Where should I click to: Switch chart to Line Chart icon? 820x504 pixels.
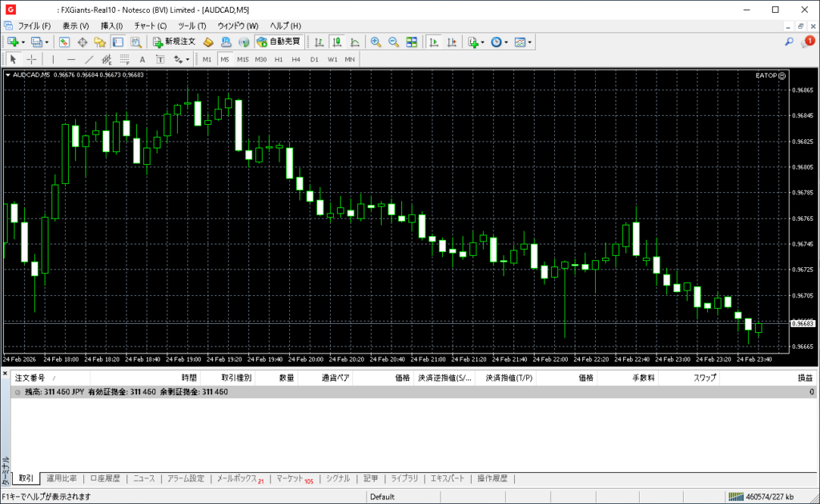pos(355,42)
